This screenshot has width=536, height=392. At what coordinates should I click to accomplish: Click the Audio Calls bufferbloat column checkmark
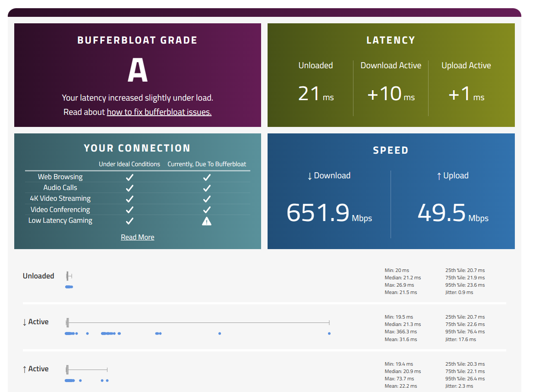[207, 188]
